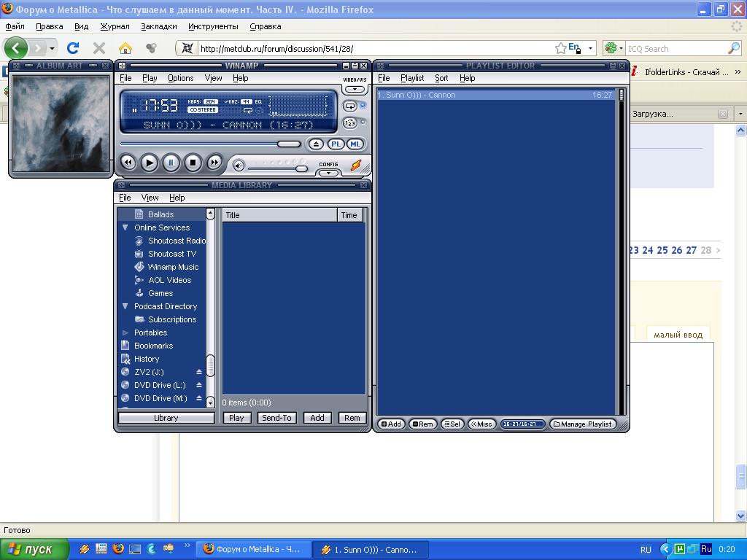Click the Winamp eject/open file button
Screen dimensions: 747x560
coord(315,144)
